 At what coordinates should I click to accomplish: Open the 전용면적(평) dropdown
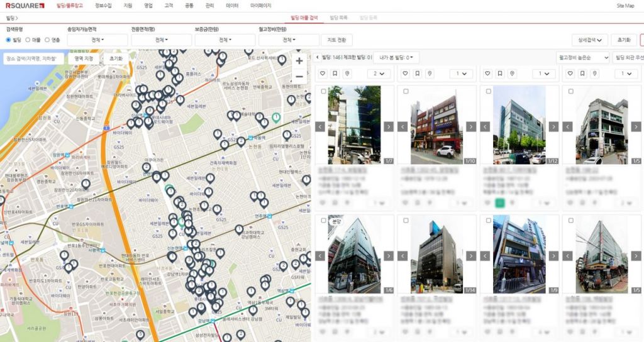[161, 40]
